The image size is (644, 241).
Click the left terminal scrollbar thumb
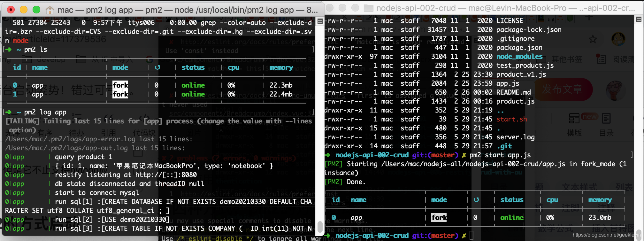(x=320, y=226)
